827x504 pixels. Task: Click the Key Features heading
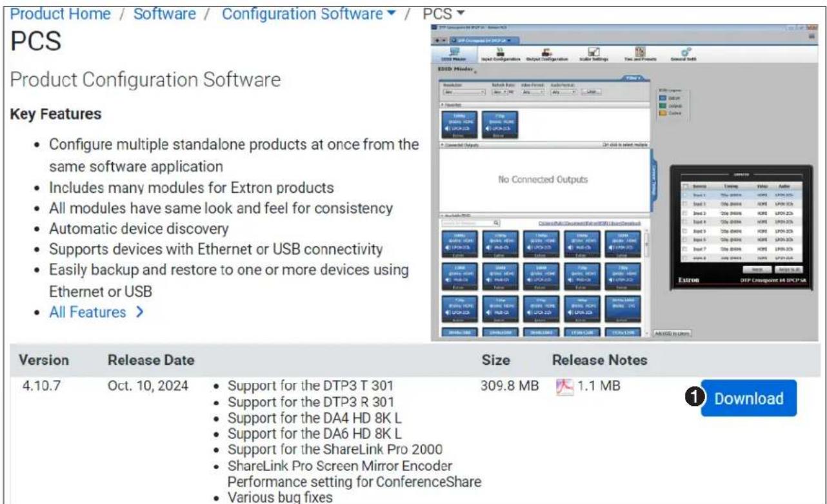coord(55,115)
